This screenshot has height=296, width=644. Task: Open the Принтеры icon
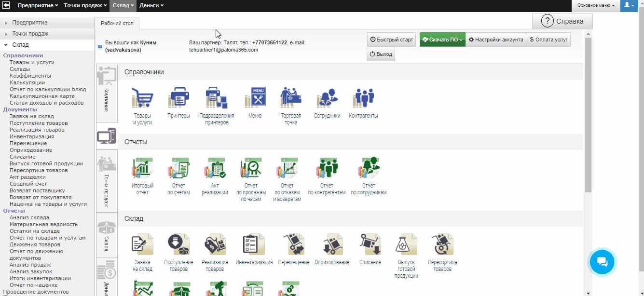(x=178, y=99)
